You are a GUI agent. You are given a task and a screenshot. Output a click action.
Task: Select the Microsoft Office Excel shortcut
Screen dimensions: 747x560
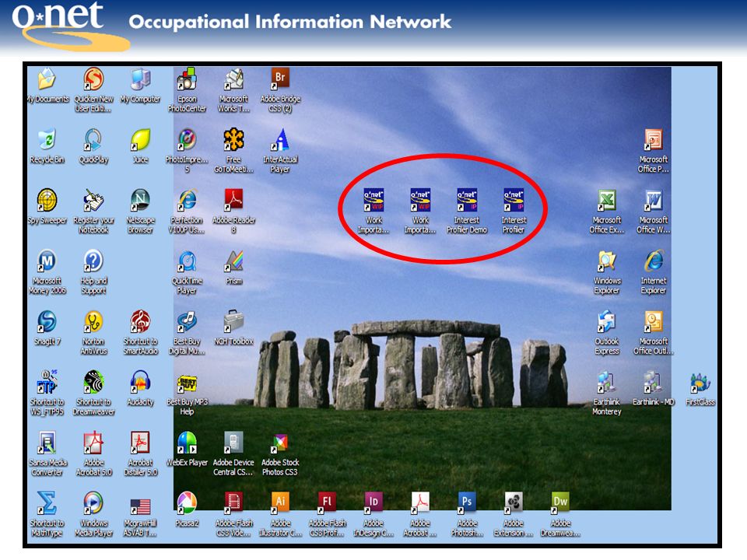click(607, 200)
